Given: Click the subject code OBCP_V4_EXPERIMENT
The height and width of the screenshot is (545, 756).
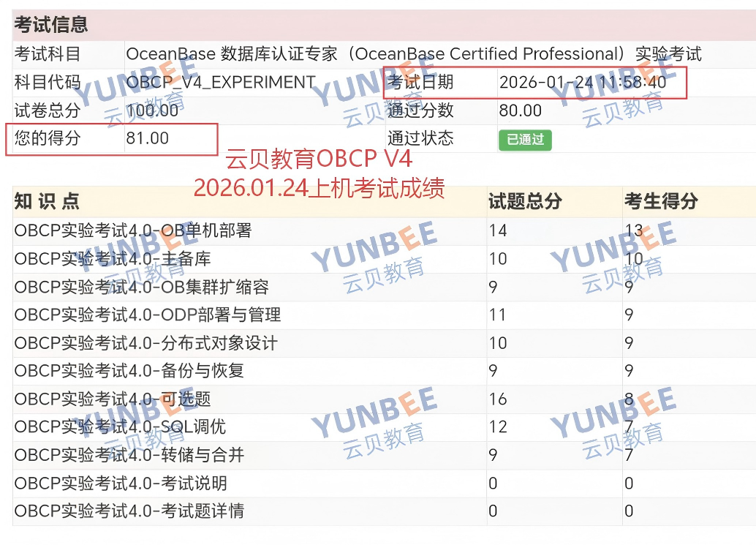Looking at the screenshot, I should [221, 83].
